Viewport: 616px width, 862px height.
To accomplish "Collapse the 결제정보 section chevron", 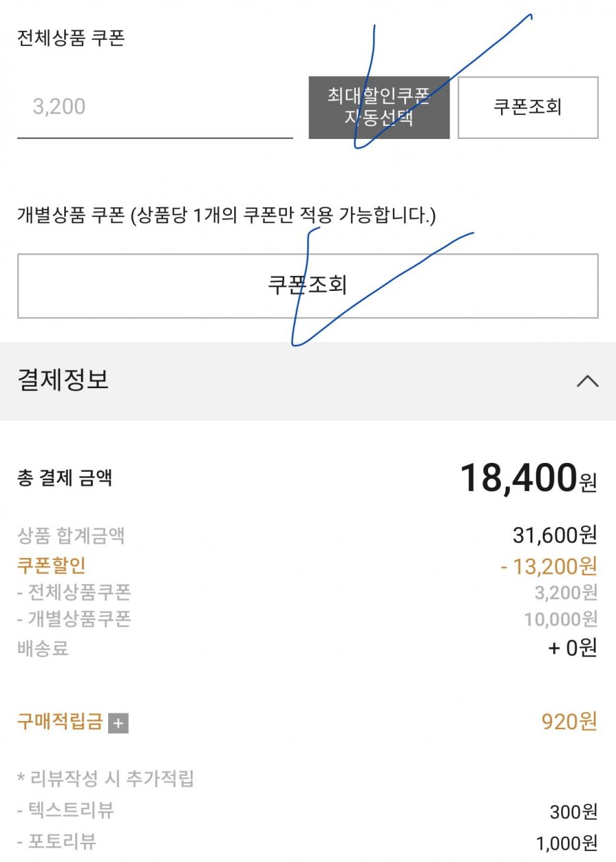I will [587, 381].
